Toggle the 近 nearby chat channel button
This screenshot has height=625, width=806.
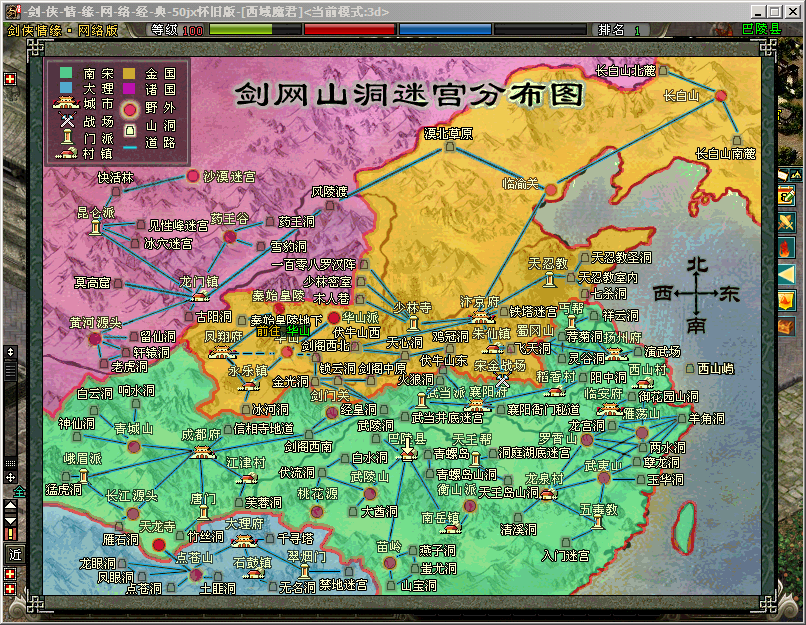(15, 553)
